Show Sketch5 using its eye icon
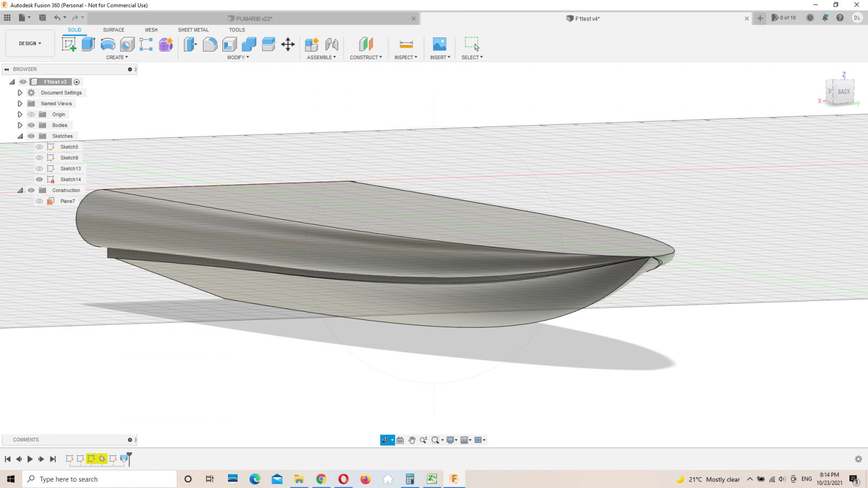The height and width of the screenshot is (488, 868). tap(39, 147)
